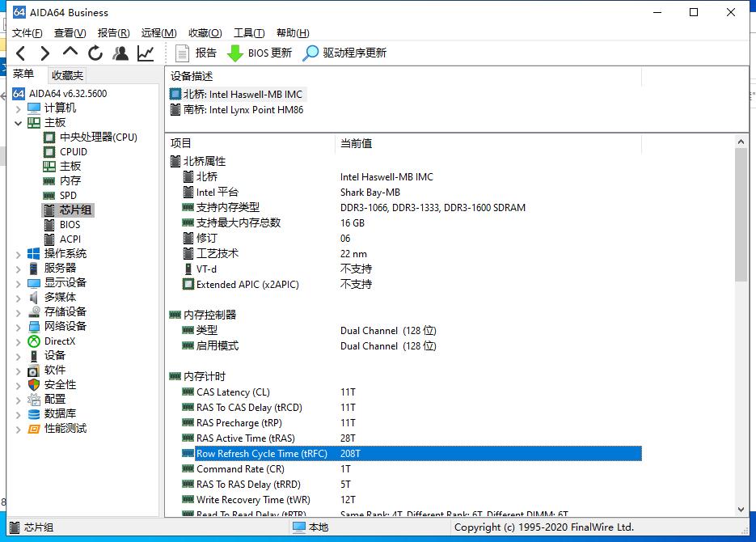This screenshot has height=542, width=756.
Task: Open the 文件(F) menu
Action: (x=27, y=33)
